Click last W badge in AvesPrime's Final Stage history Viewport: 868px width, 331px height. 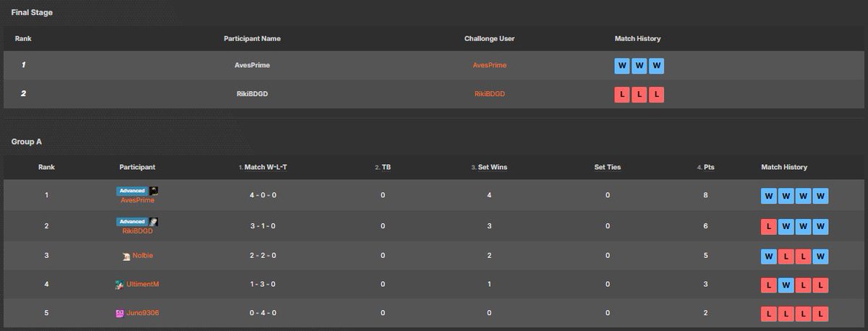[x=656, y=66]
